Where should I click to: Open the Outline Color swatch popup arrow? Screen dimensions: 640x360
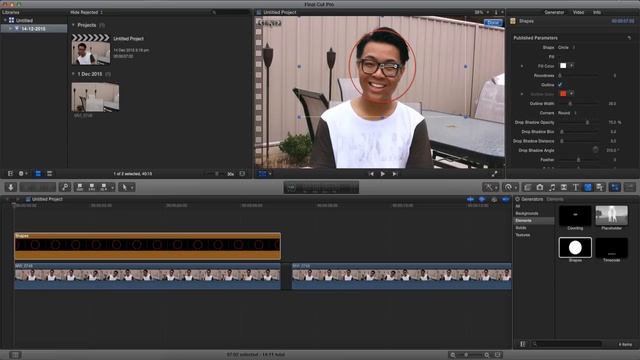pos(572,93)
